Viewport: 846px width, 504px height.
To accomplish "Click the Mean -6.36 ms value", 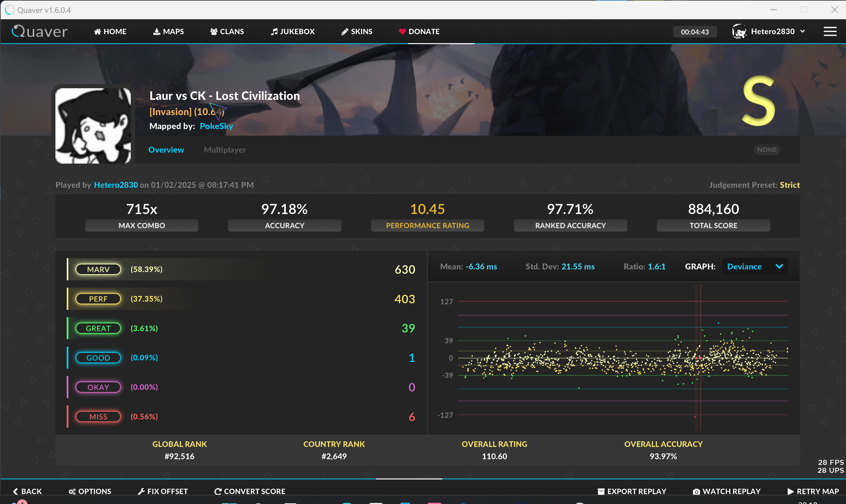I will (481, 267).
